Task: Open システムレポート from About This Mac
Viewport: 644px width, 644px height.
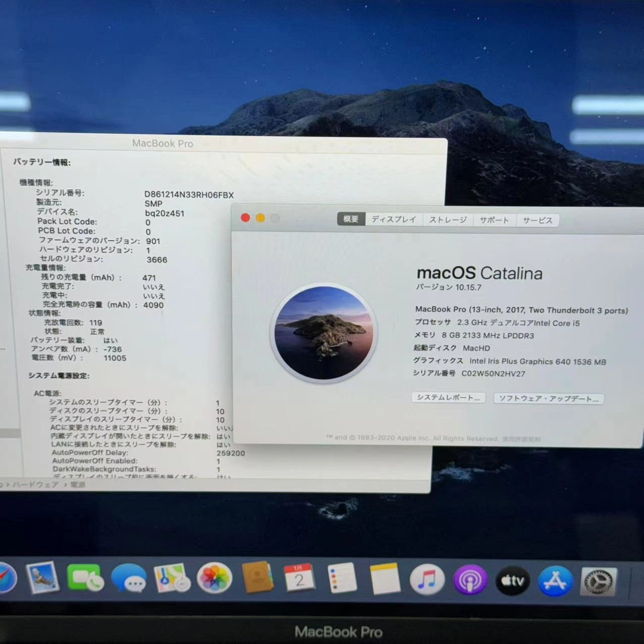Action: pyautogui.click(x=448, y=398)
